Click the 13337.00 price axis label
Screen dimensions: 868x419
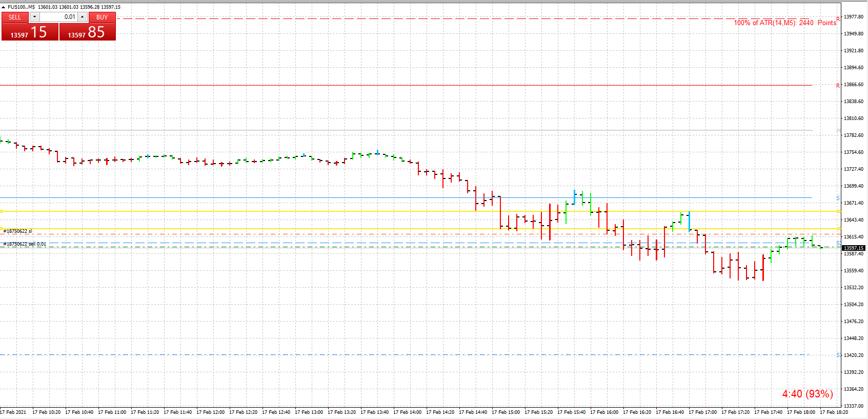(x=854, y=406)
